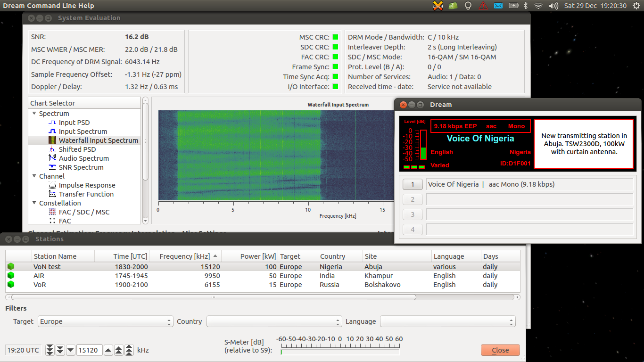Select Shifted PSD chart
Viewport: 644px width, 362px height.
77,149
